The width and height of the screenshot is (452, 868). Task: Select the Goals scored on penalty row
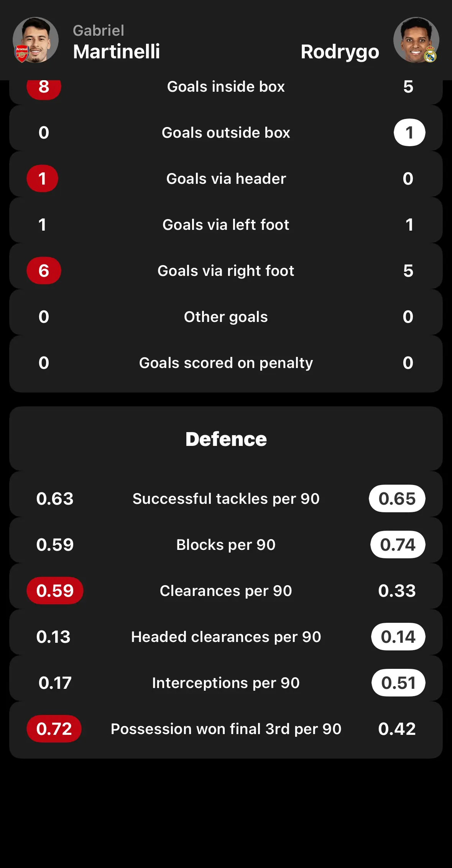[x=226, y=364]
